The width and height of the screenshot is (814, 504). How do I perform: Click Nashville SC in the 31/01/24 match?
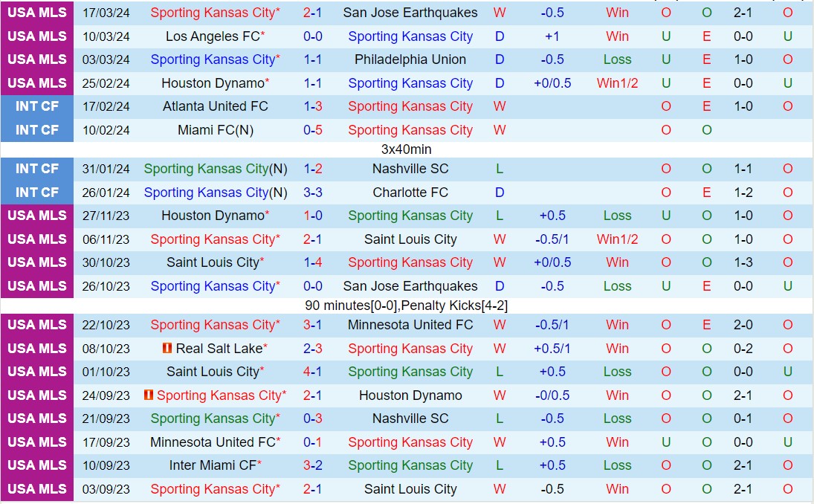pyautogui.click(x=410, y=169)
